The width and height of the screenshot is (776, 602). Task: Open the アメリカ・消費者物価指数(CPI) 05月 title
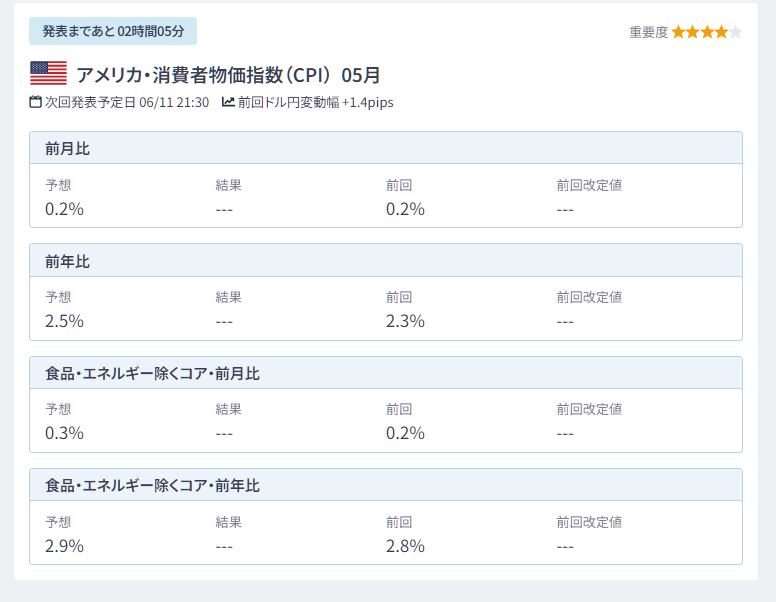coord(228,75)
